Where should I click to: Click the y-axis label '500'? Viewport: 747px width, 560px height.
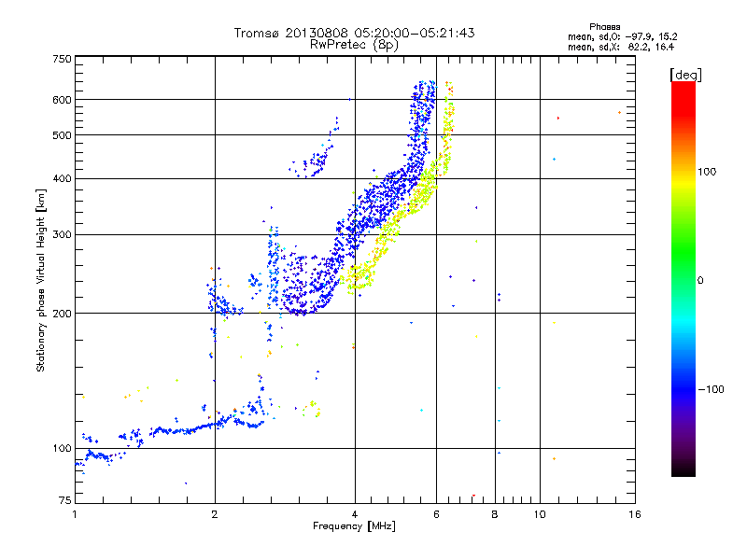(62, 135)
